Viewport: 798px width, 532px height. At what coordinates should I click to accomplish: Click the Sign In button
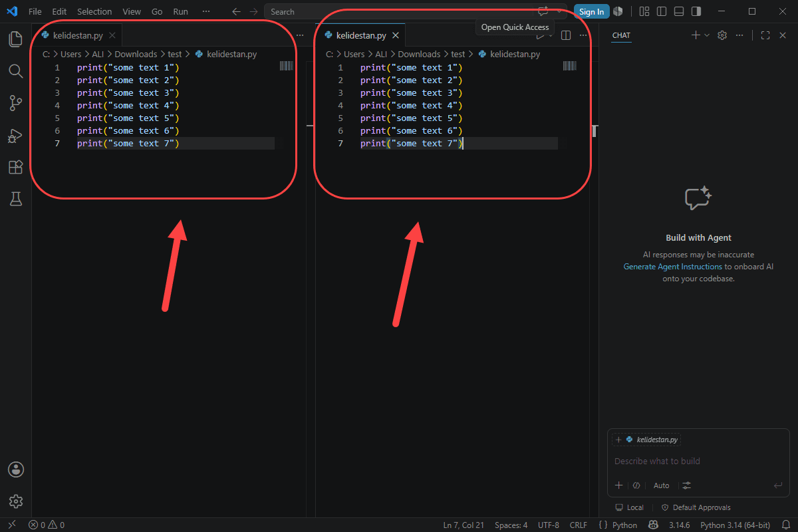592,11
